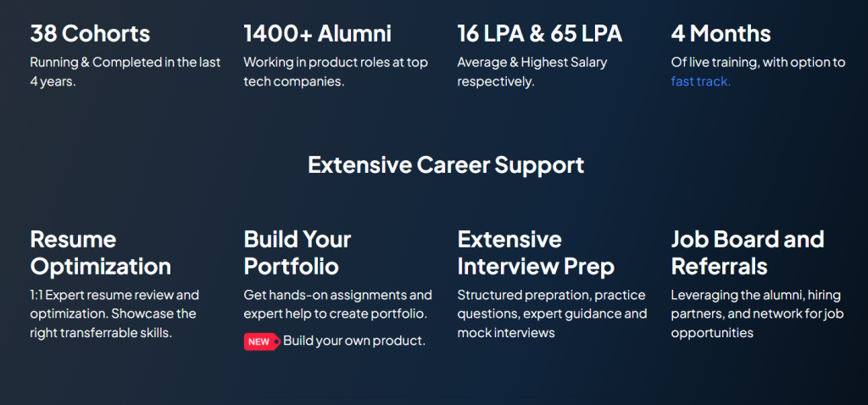
Task: Click the 4 Months heading
Action: click(x=721, y=34)
